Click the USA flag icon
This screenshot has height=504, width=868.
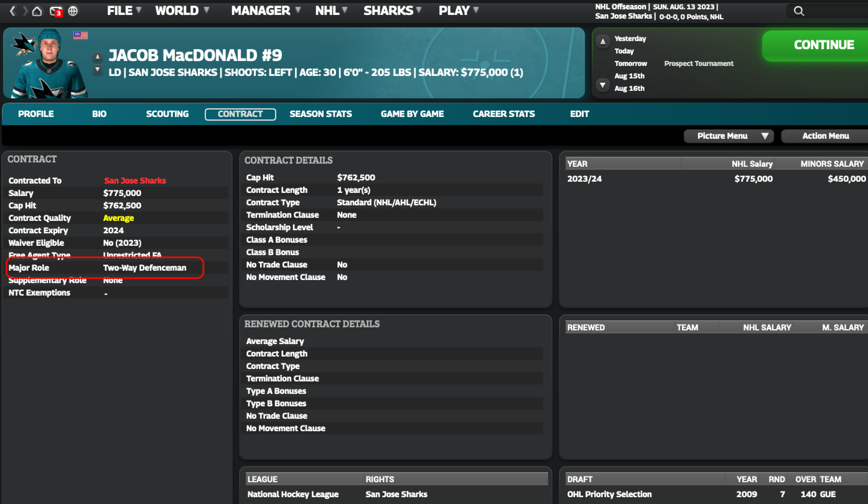pos(80,35)
